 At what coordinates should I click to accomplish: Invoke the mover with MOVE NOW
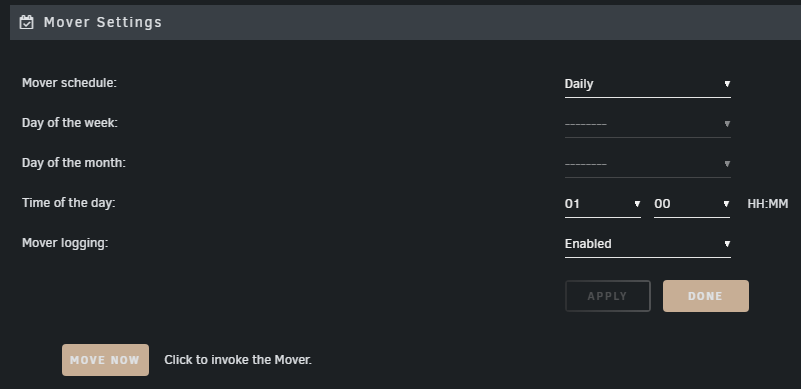[x=105, y=360]
